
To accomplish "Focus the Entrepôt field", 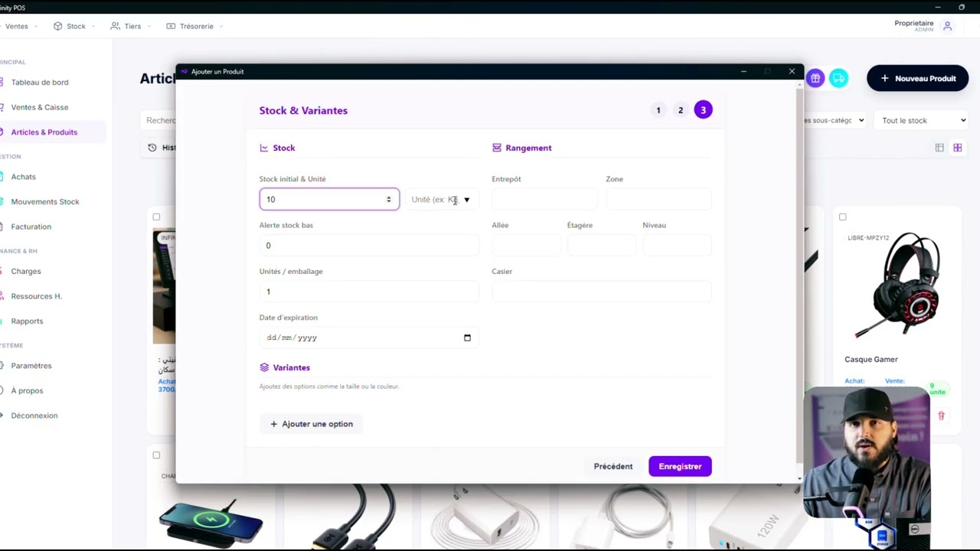I will (x=544, y=199).
